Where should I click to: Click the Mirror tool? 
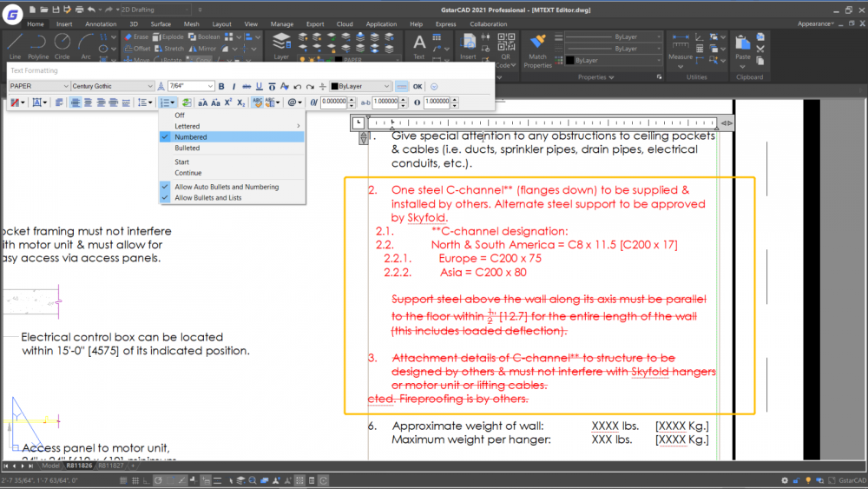pyautogui.click(x=202, y=49)
